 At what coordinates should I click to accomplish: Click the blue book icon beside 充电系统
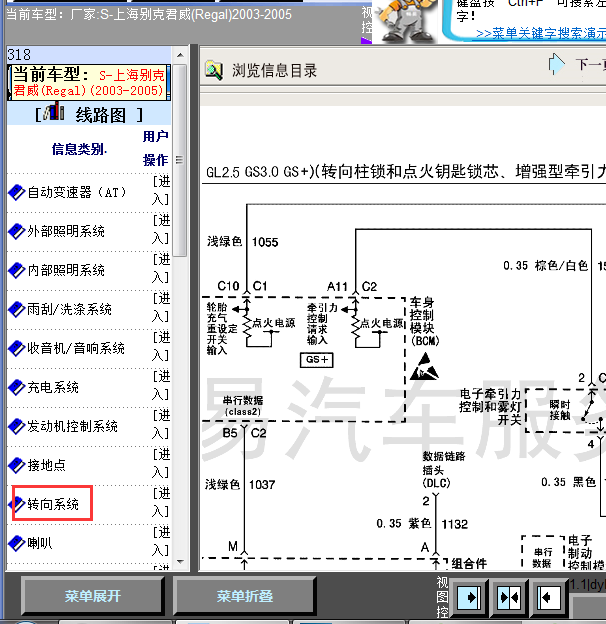pyautogui.click(x=17, y=388)
